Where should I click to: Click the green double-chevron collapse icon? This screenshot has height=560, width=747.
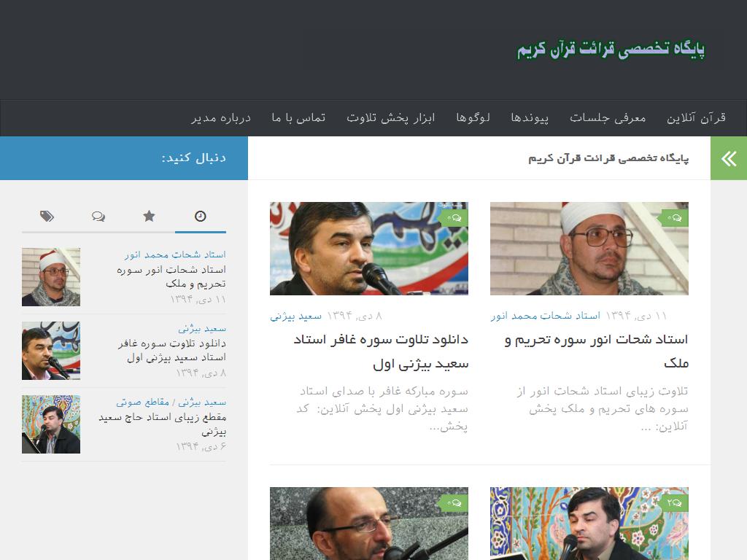pos(729,158)
